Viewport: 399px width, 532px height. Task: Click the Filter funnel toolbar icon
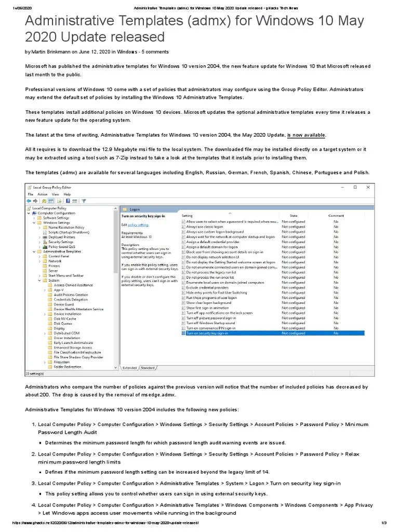[84, 201]
